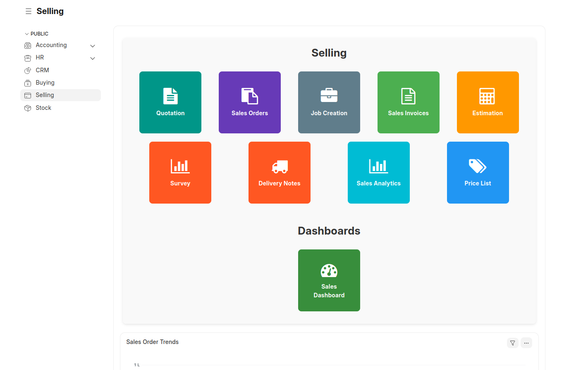Open Delivery Notes truck tile
Image resolution: width=588 pixels, height=370 pixels.
[x=280, y=173]
